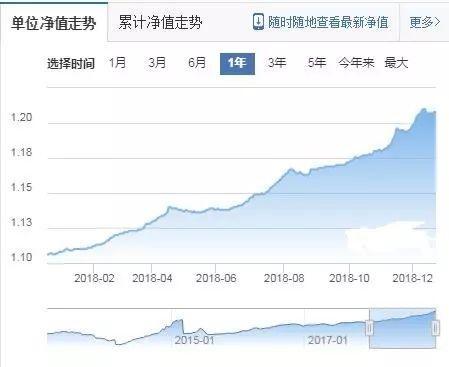Click the 1.10 y-axis value

21,257
